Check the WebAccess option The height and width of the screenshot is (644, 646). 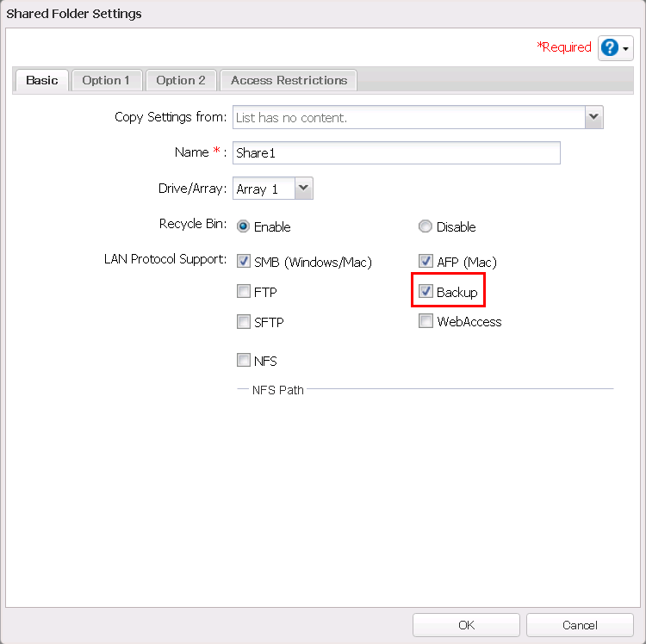pos(425,321)
